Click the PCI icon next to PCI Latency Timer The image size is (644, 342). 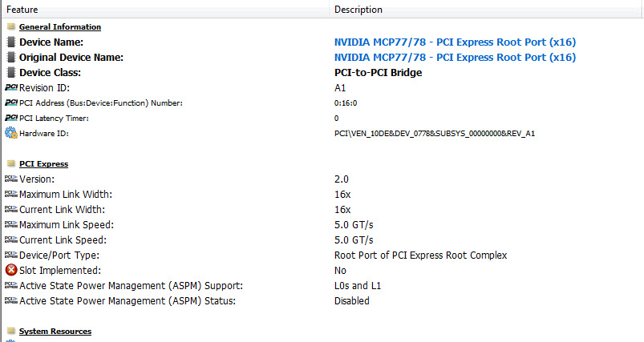coord(11,118)
